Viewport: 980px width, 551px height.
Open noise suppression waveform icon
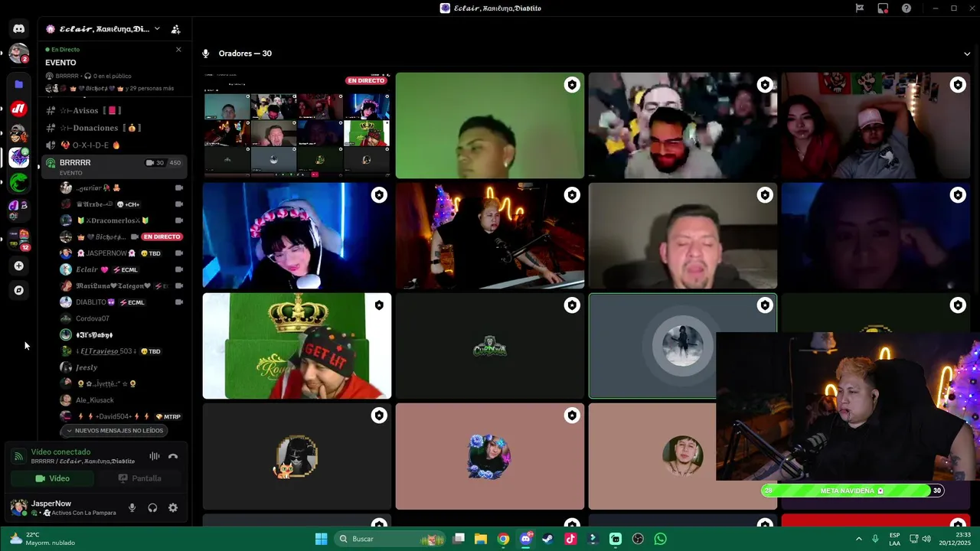pos(155,456)
